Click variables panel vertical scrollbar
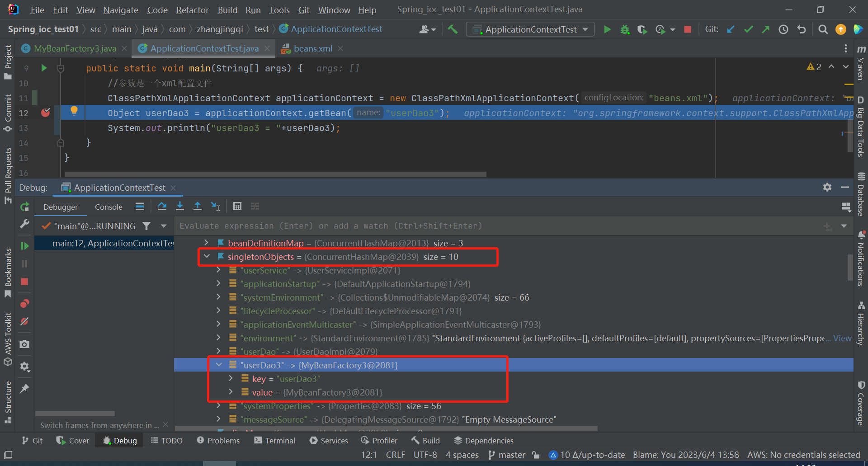Screen dimensions: 868x466 (x=850, y=268)
